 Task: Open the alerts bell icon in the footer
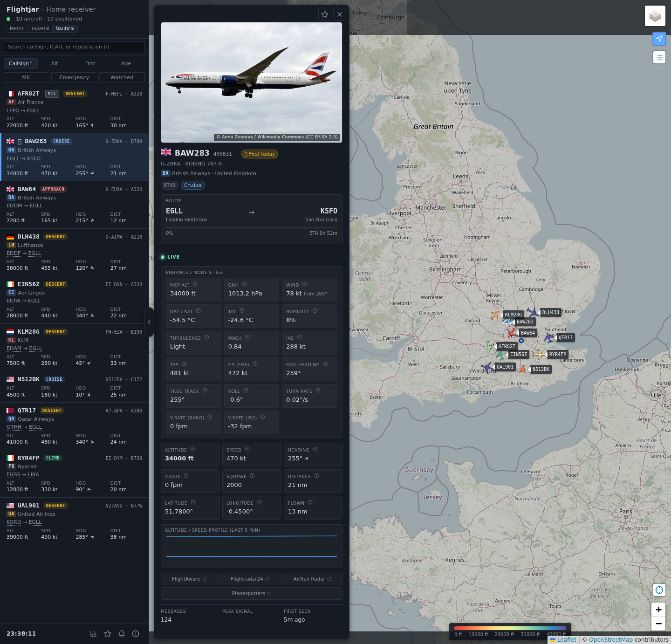[x=122, y=634]
